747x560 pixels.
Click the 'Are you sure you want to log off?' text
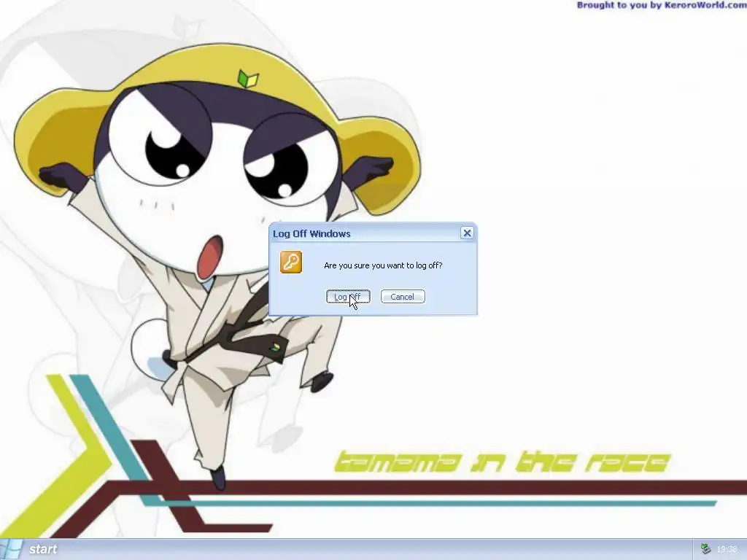(x=383, y=265)
